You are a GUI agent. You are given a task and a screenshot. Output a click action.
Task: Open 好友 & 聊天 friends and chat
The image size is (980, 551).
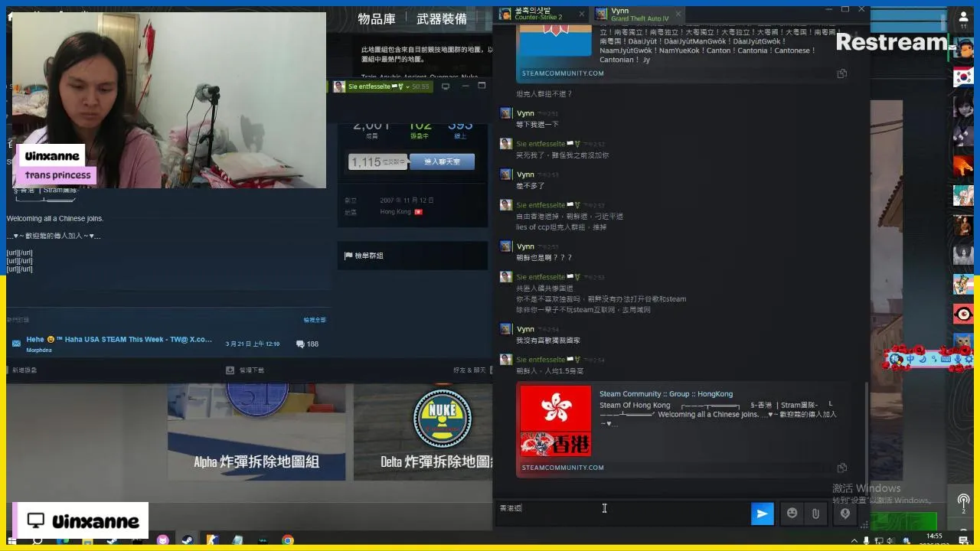(469, 370)
